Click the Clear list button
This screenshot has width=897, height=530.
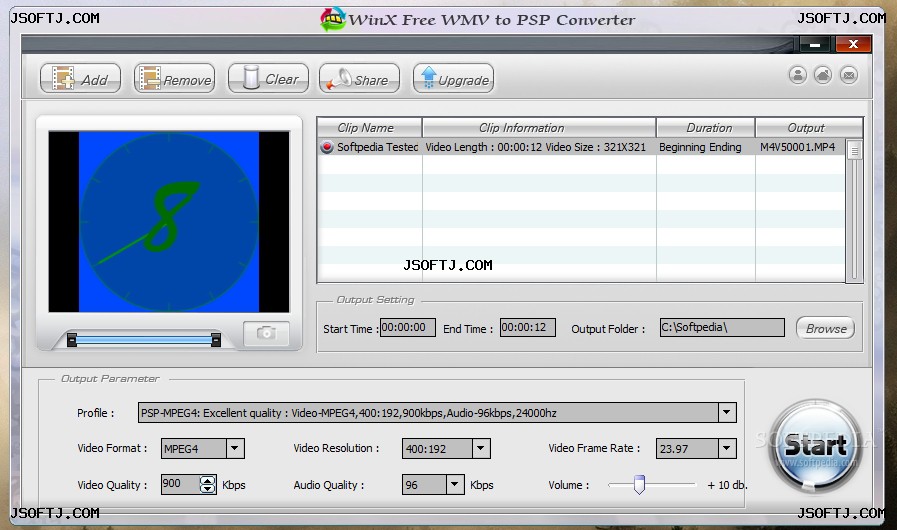[268, 78]
